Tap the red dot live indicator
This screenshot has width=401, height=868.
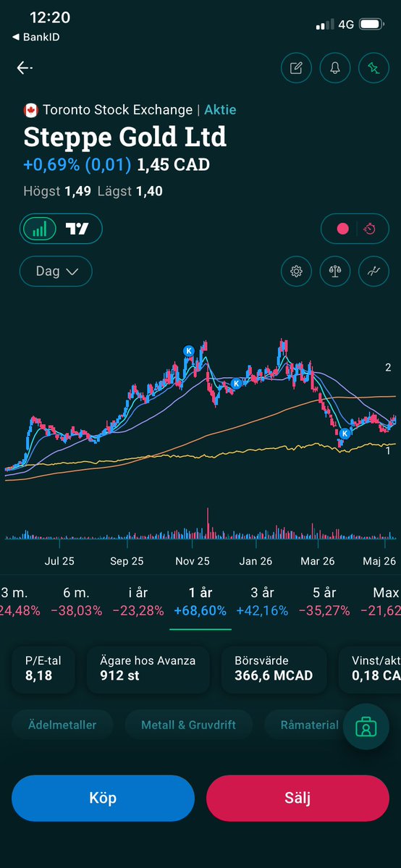pyautogui.click(x=343, y=229)
